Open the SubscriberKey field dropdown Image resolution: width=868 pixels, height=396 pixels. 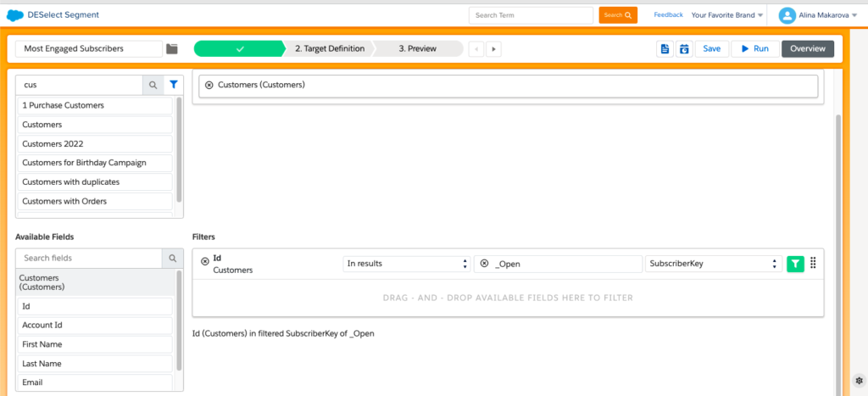pyautogui.click(x=712, y=264)
